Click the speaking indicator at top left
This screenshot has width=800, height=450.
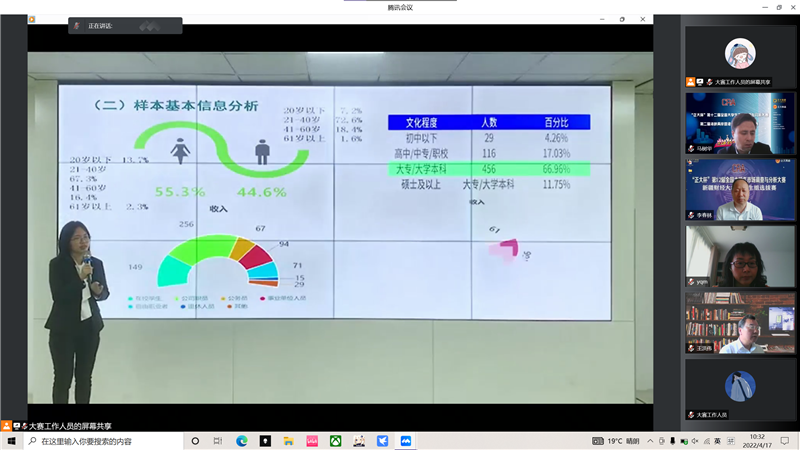[98, 27]
